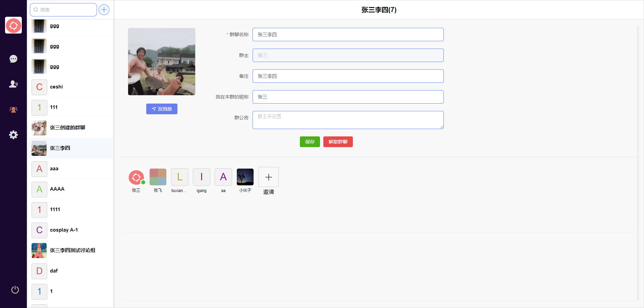
Task: Click the 邀请 invite plus button
Action: [x=269, y=177]
